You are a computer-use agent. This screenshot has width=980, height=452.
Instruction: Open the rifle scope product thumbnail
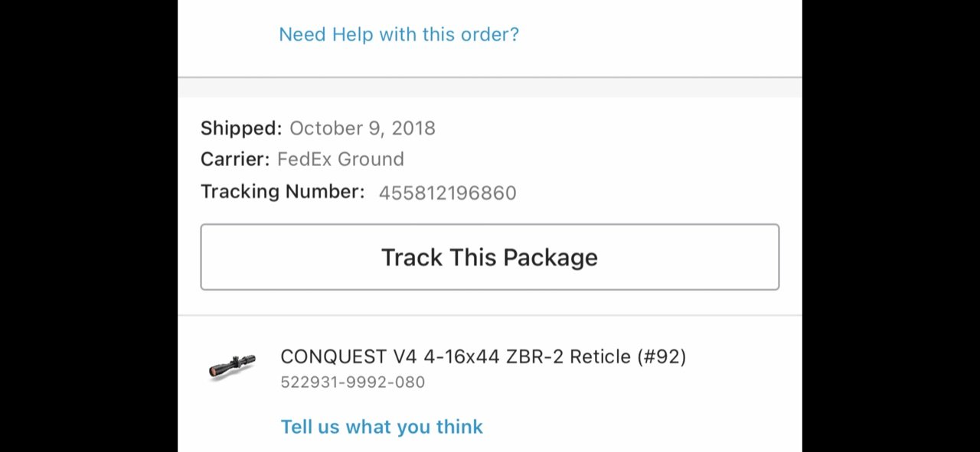click(232, 366)
